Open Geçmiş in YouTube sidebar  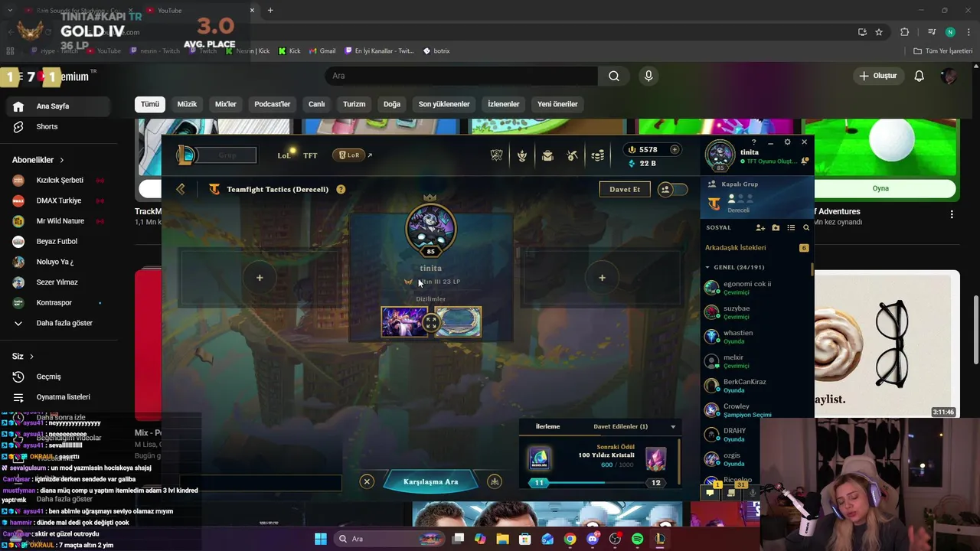pyautogui.click(x=48, y=377)
